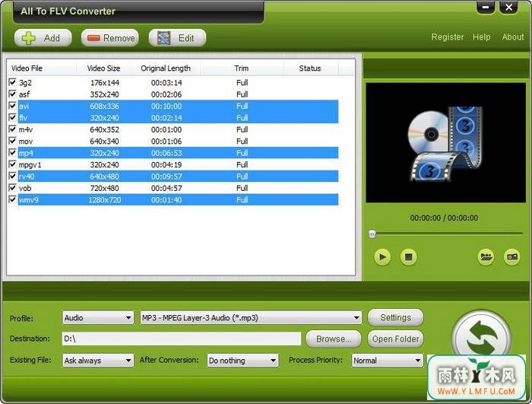
Task: Uncheck the avi file checkbox
Action: (x=13, y=106)
